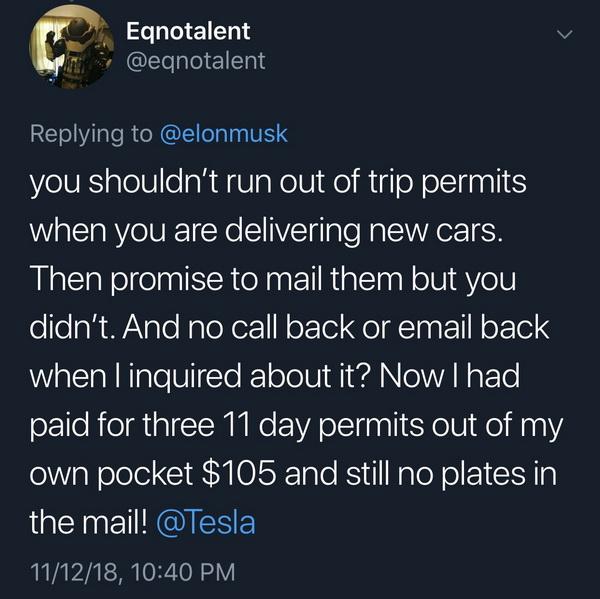Open the Eqnotalent profile avatar

click(72, 47)
